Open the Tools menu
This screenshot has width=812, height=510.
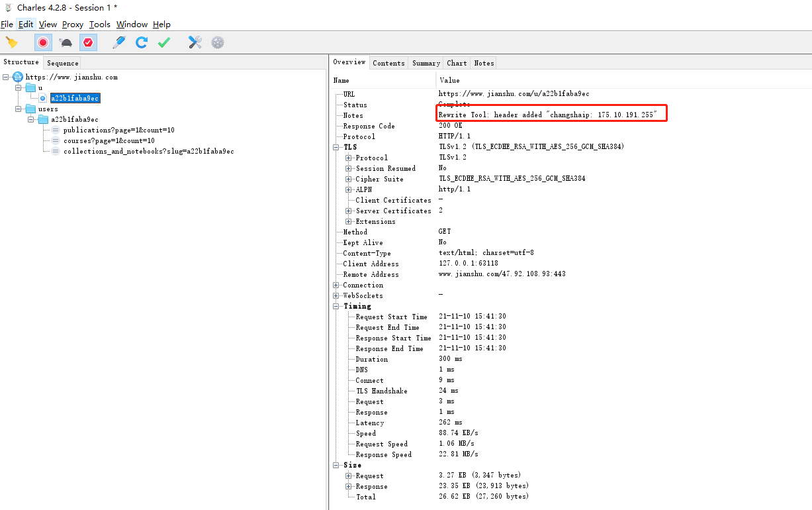click(x=100, y=25)
